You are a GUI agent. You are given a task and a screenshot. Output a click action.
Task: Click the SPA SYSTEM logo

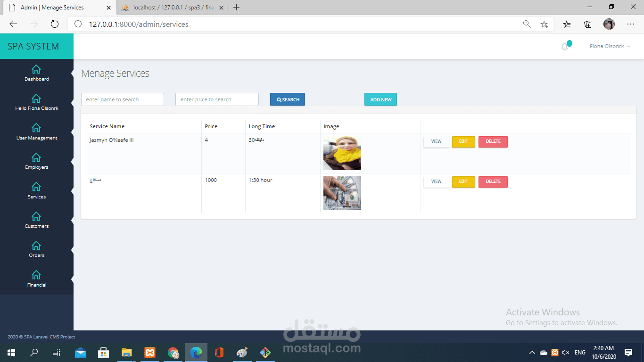click(x=33, y=46)
